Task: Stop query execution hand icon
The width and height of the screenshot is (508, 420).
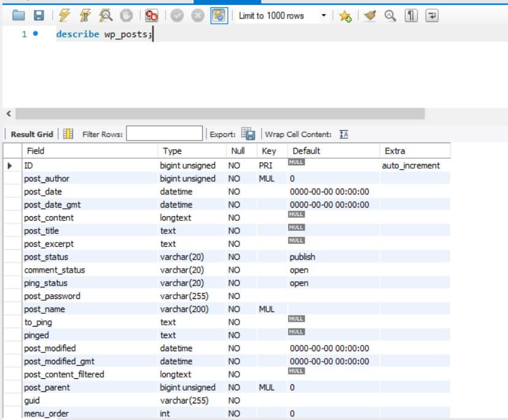Action: click(127, 15)
